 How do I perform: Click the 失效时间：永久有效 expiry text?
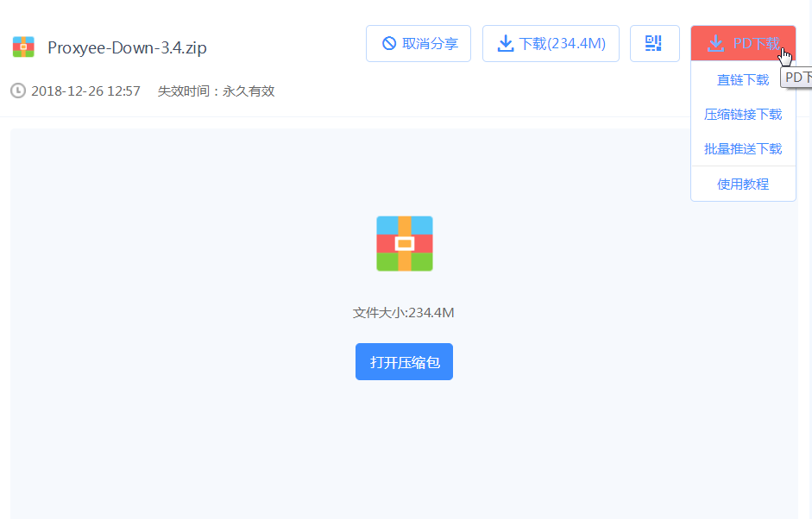216,91
